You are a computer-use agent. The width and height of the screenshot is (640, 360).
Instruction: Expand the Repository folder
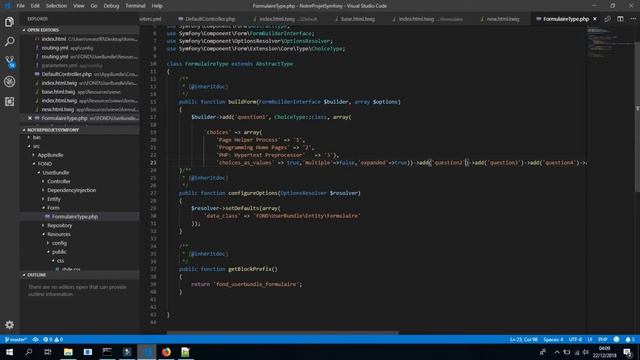click(x=59, y=225)
